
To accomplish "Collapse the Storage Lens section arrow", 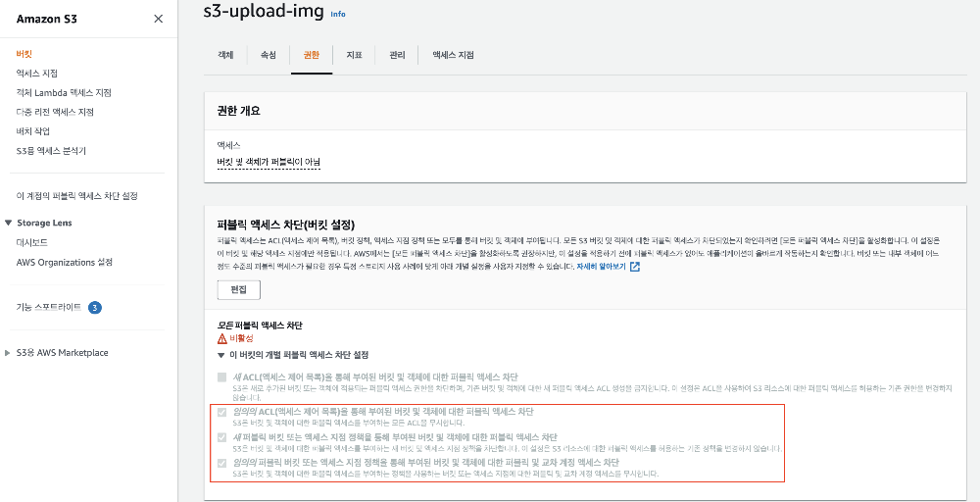I will point(8,223).
